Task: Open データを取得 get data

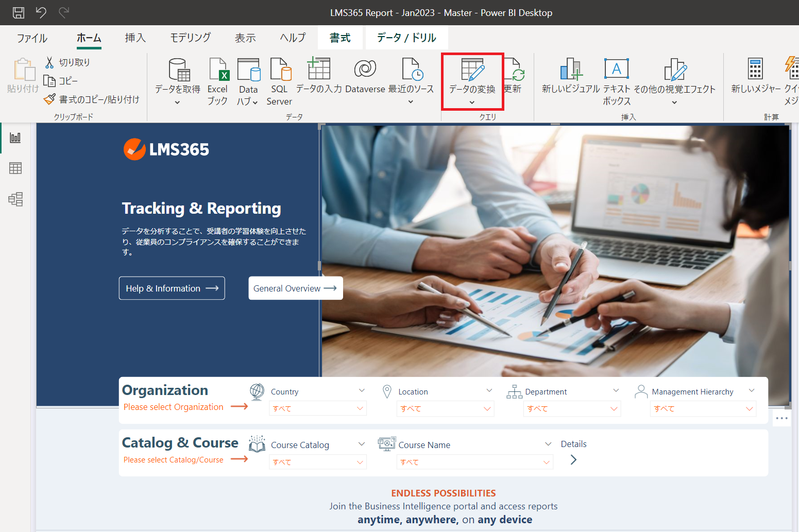Action: 178,81
